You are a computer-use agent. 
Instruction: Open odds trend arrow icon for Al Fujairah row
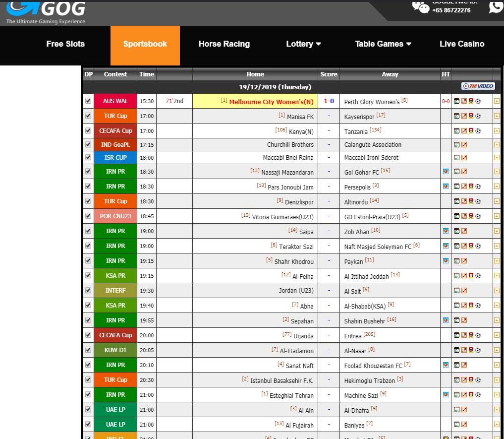click(464, 424)
